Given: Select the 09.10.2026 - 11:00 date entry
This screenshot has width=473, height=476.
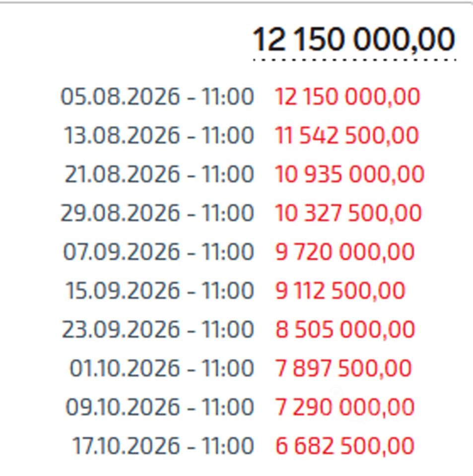Looking at the screenshot, I should (x=159, y=407).
